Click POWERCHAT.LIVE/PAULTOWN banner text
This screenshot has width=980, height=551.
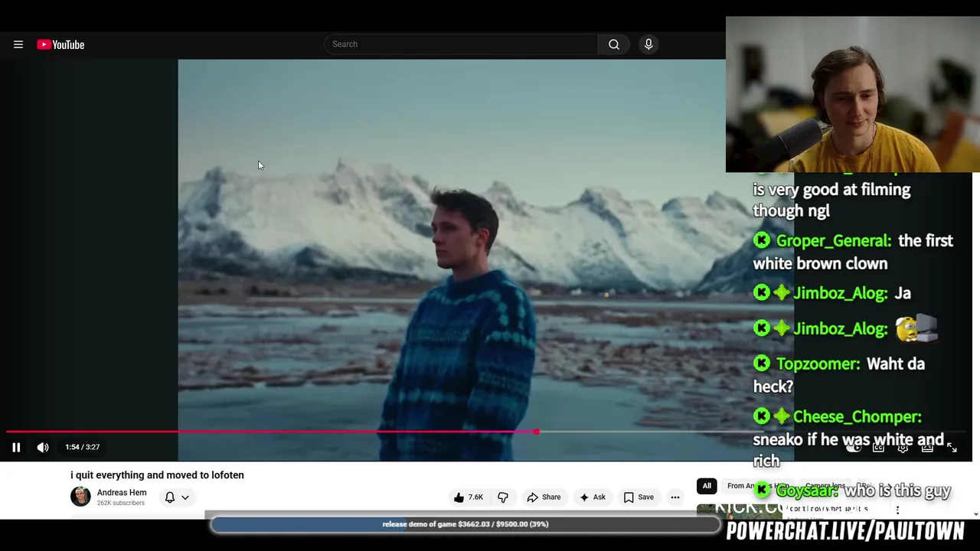click(x=845, y=531)
